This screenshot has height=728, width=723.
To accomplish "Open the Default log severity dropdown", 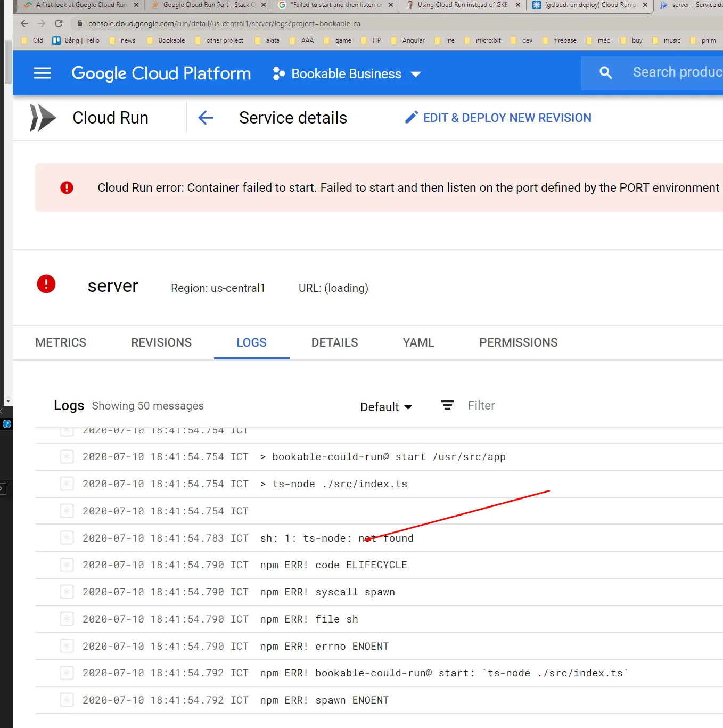I will (387, 407).
